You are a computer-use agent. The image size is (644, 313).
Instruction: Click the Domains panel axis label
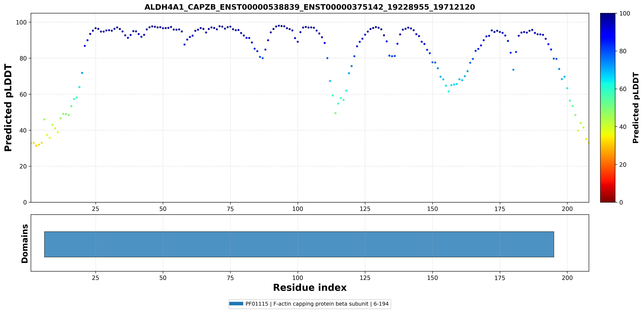pos(25,243)
